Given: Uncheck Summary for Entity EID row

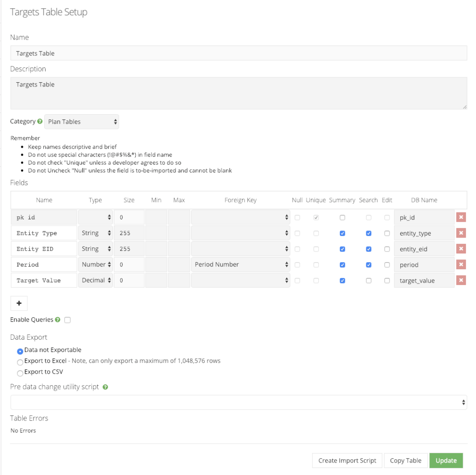Looking at the screenshot, I should [x=342, y=249].
